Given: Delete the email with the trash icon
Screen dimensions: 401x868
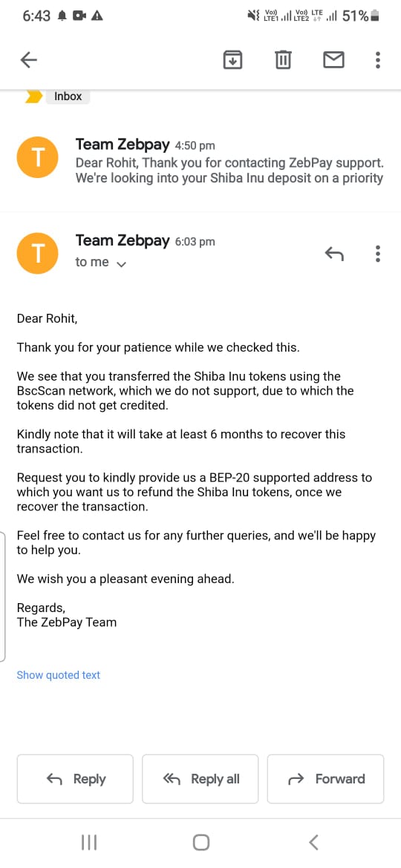Looking at the screenshot, I should (x=283, y=59).
